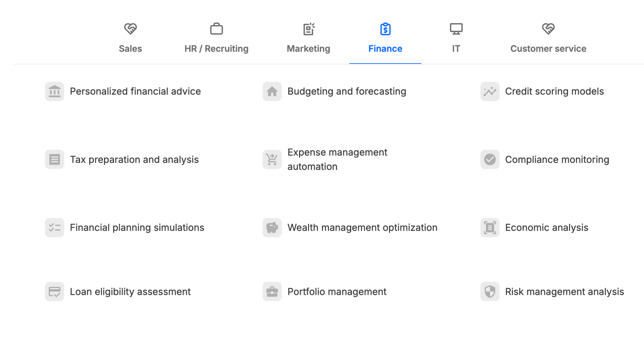Click the briefcase icon for Portfolio management
Viewport: 644px width, 358px height.
click(272, 291)
